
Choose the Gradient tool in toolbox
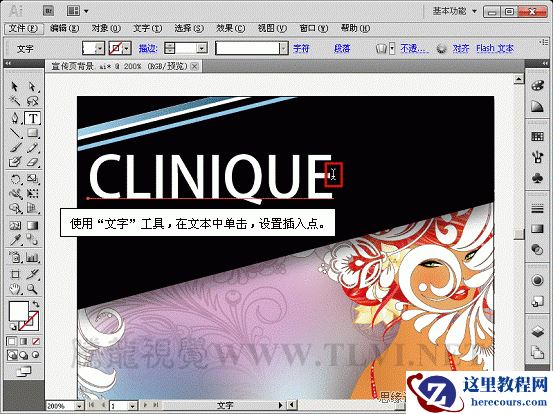(x=32, y=225)
